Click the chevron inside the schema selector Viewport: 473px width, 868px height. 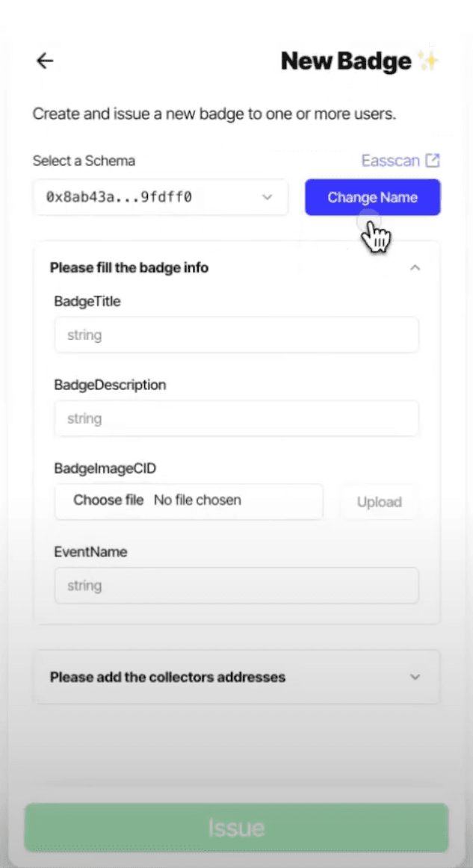pyautogui.click(x=267, y=197)
